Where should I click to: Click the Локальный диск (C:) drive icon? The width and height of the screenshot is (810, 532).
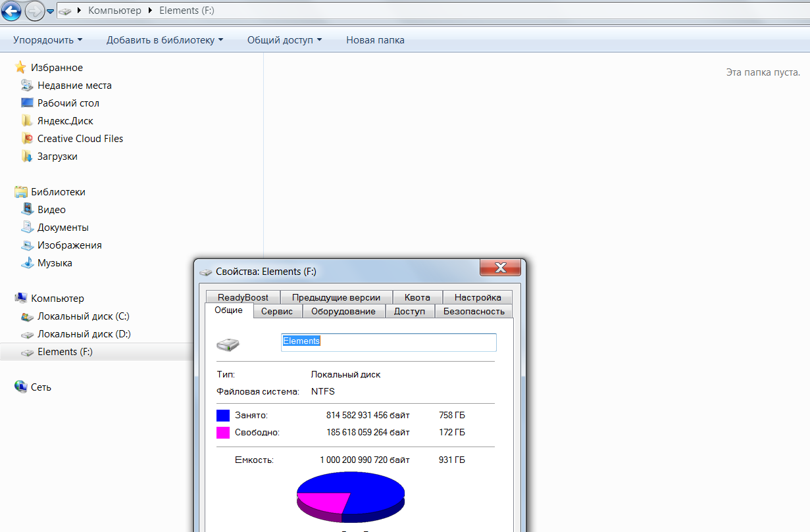pos(27,316)
